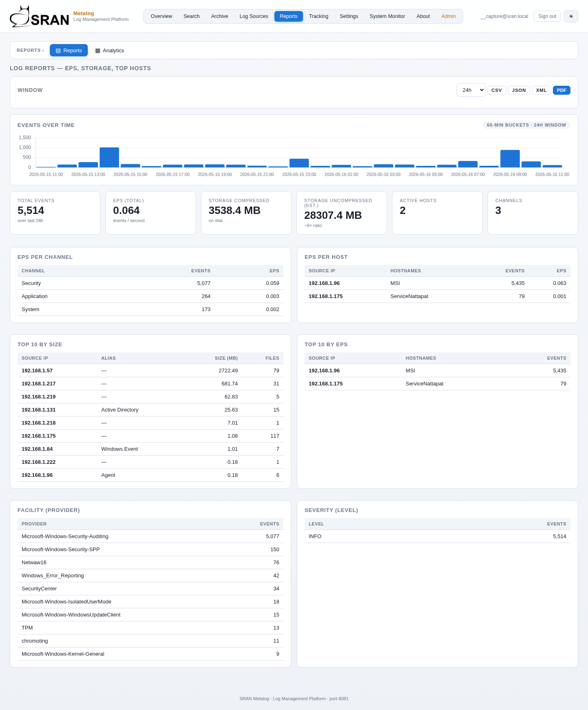Select 192.168.1.219 row
588x710 pixels.
[150, 397]
